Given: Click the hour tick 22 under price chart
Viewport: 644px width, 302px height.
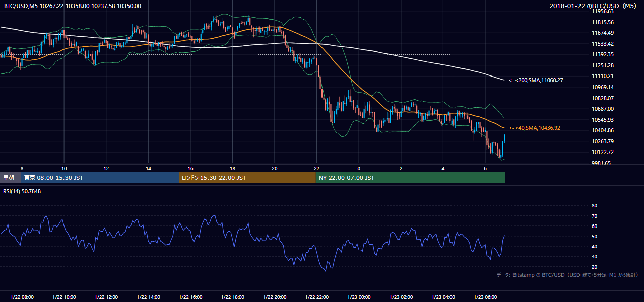Looking at the screenshot, I should [x=316, y=168].
